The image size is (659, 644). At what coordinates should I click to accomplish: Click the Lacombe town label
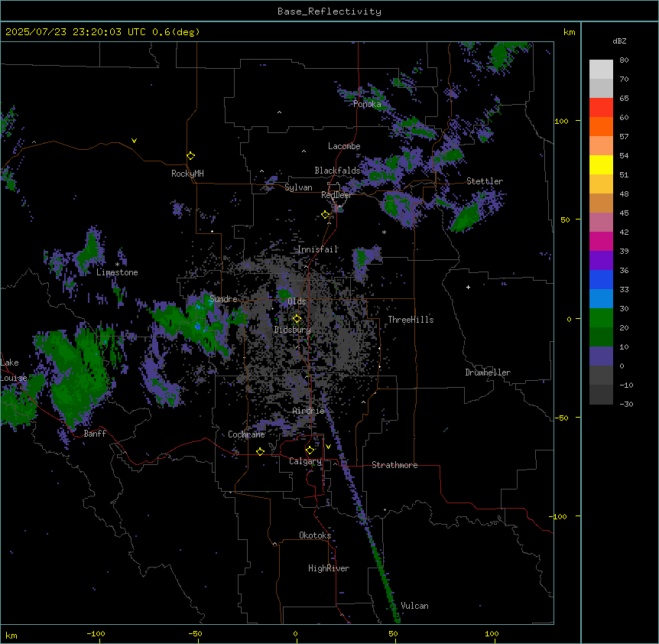pos(344,146)
